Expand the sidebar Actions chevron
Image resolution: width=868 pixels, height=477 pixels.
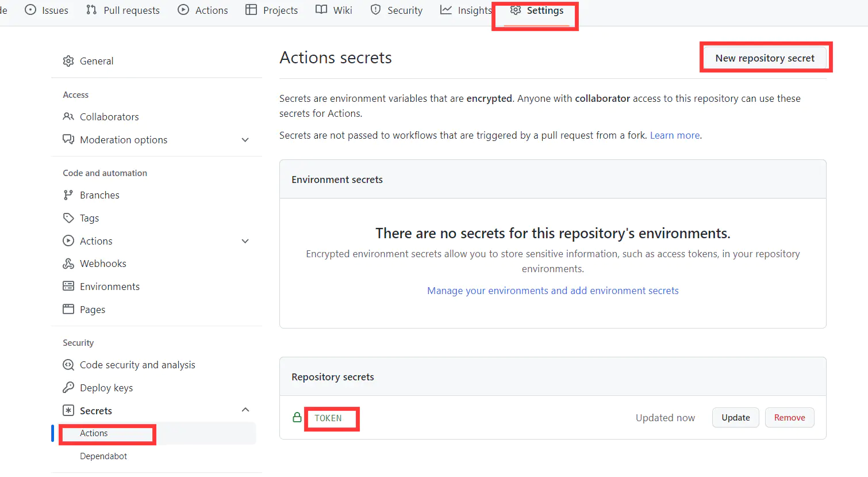pos(245,241)
